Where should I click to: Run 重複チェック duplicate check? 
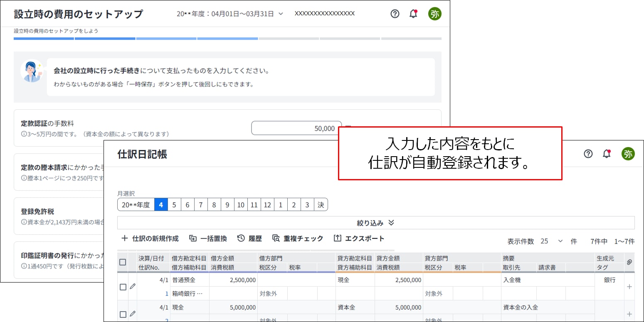pos(298,238)
